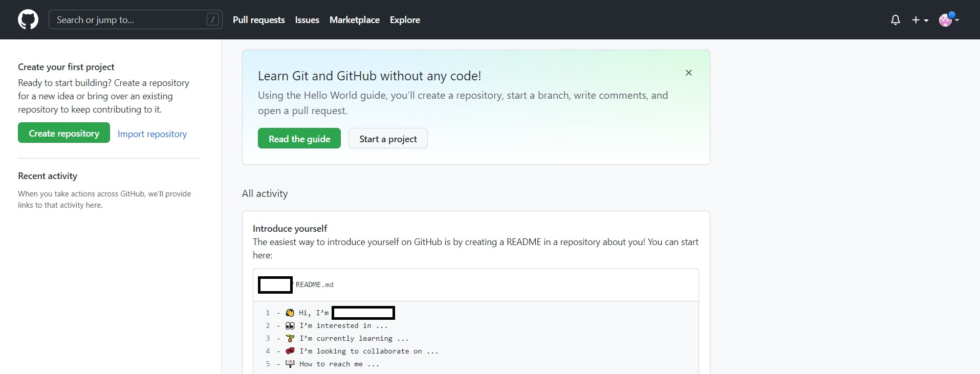Click the "Hi, I'm" README line
Screen dimensions: 980x374
click(314, 313)
